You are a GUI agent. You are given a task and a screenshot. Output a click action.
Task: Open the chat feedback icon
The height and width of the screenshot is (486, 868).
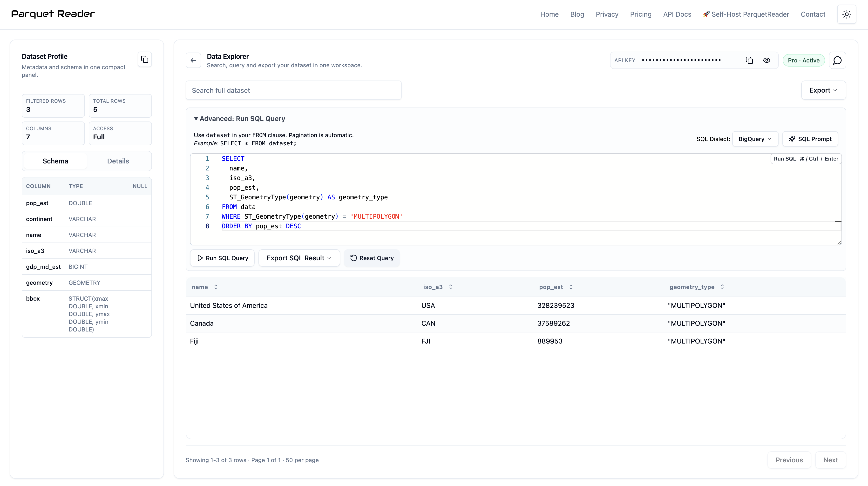click(x=837, y=60)
